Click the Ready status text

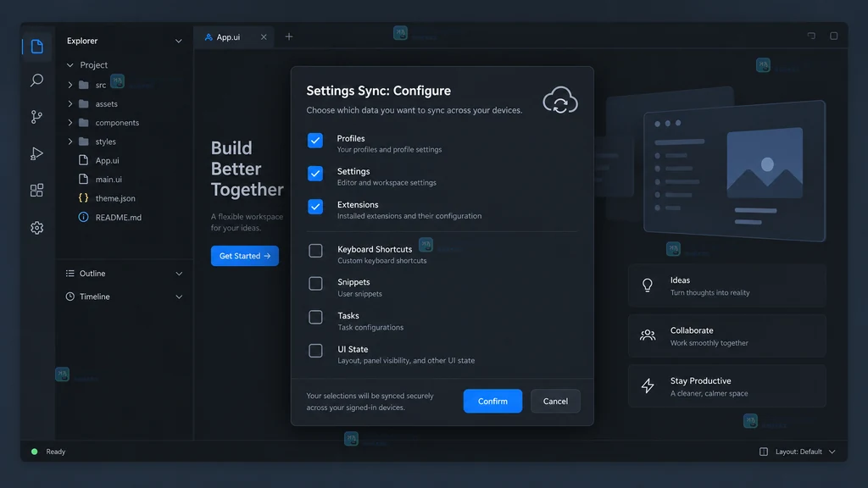click(56, 452)
